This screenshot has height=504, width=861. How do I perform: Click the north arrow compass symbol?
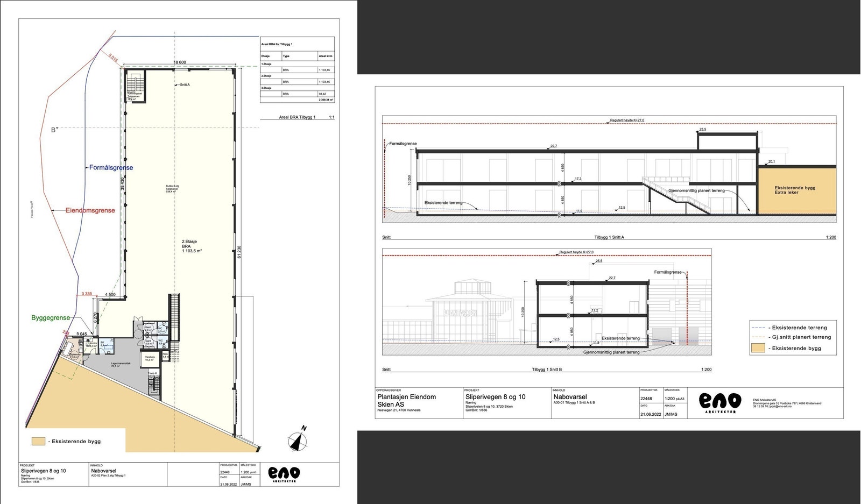pos(298,439)
